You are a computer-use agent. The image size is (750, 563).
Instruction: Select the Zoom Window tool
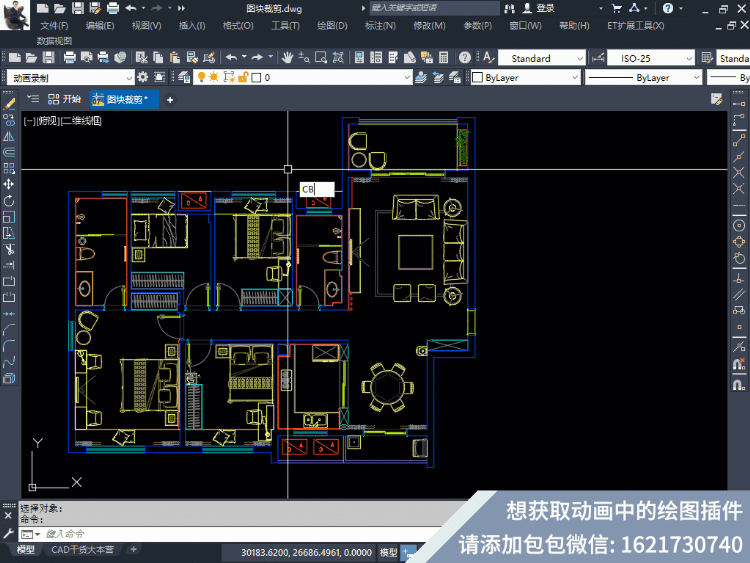tap(321, 58)
